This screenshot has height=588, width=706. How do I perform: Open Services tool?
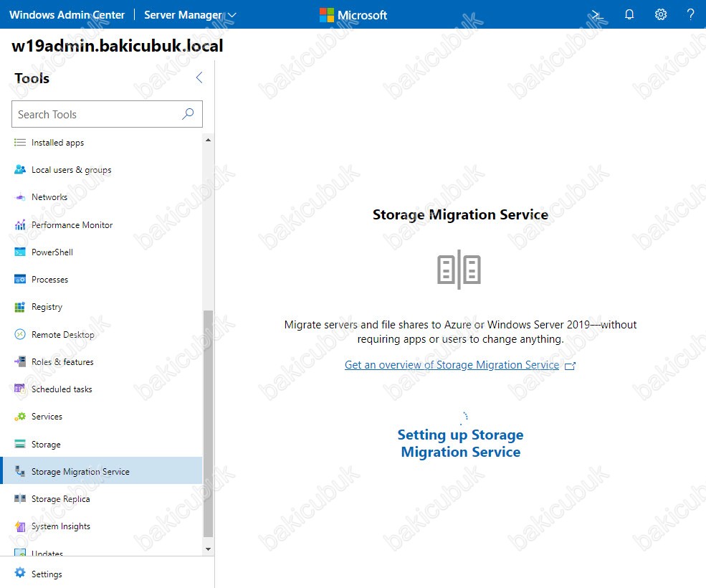click(x=102, y=417)
